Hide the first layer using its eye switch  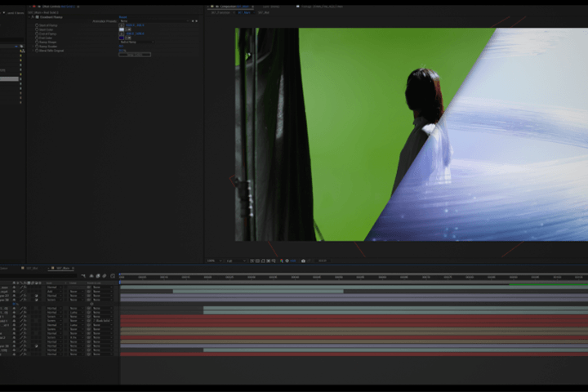point(14,287)
